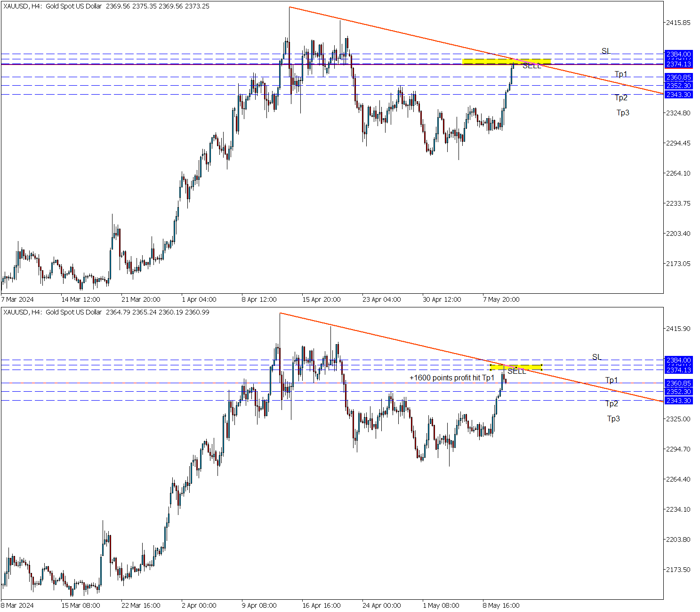Click the 2264.40 price axis value
The width and height of the screenshot is (700, 612).
[x=678, y=479]
